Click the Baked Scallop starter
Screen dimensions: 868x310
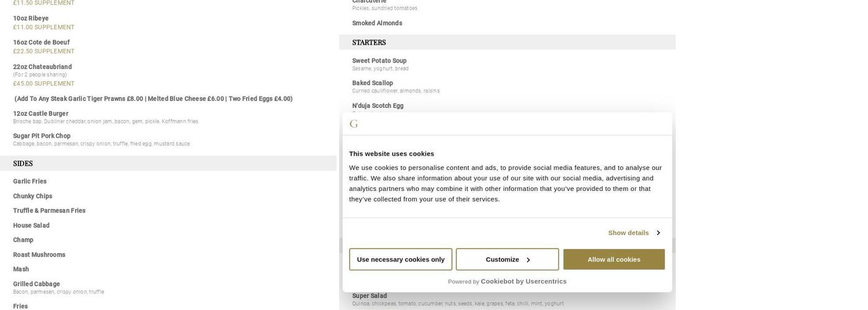pos(373,83)
